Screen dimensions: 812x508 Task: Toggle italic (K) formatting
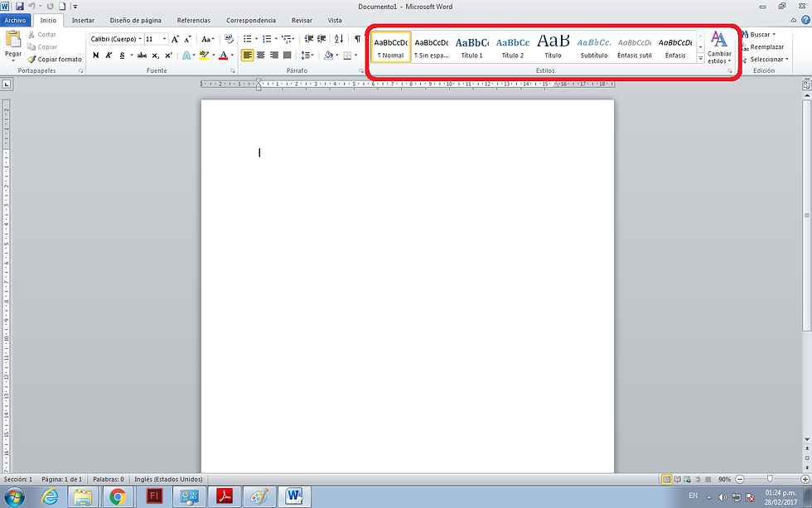click(x=109, y=56)
